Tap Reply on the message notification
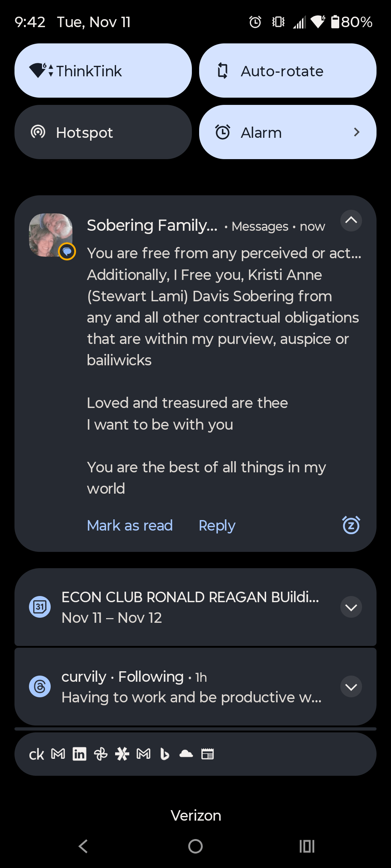The height and width of the screenshot is (868, 391). pyautogui.click(x=217, y=526)
